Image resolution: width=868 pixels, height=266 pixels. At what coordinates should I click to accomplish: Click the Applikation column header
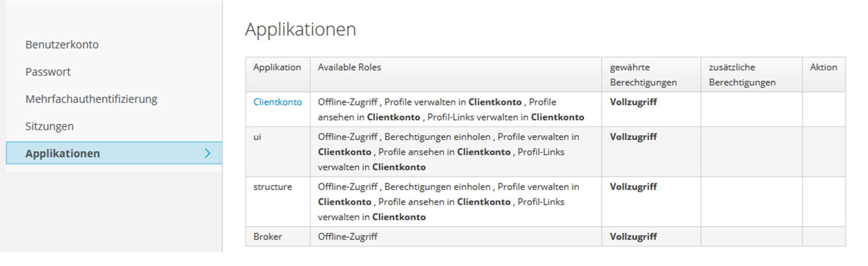[x=277, y=67]
